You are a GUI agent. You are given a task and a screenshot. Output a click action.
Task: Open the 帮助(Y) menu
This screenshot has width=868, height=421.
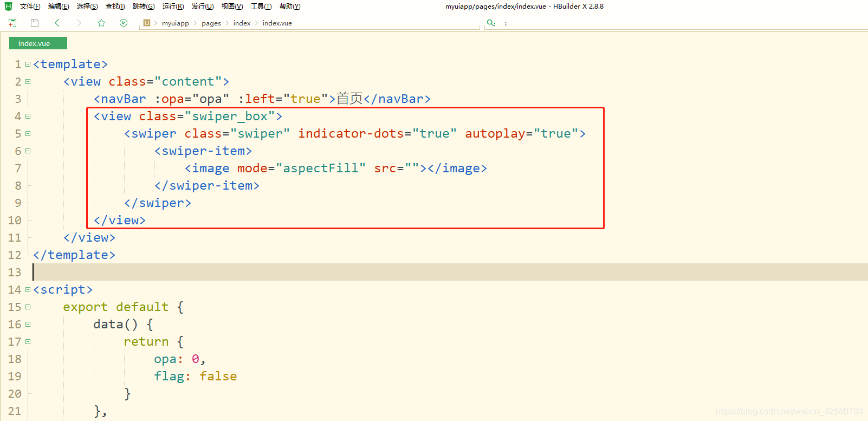(290, 7)
